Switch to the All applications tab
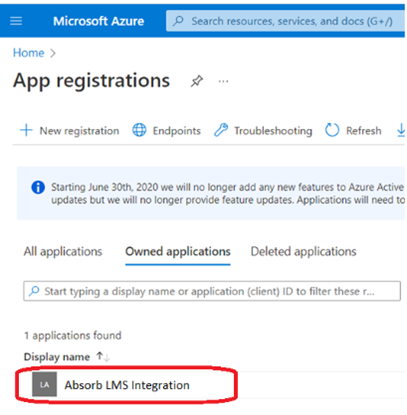Viewport: 407px width, 415px height. tap(63, 251)
